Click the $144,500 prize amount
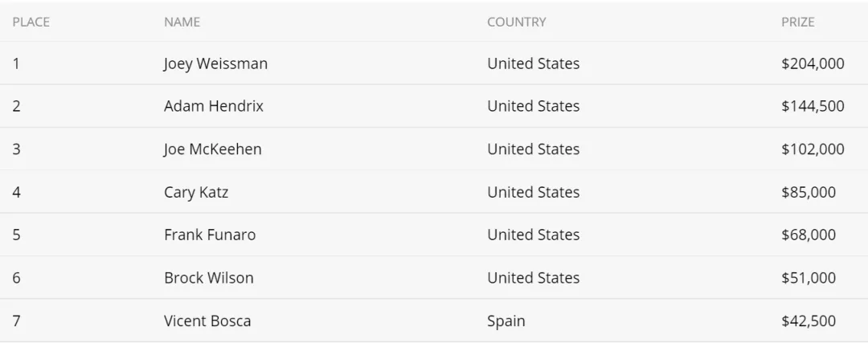 coord(813,106)
